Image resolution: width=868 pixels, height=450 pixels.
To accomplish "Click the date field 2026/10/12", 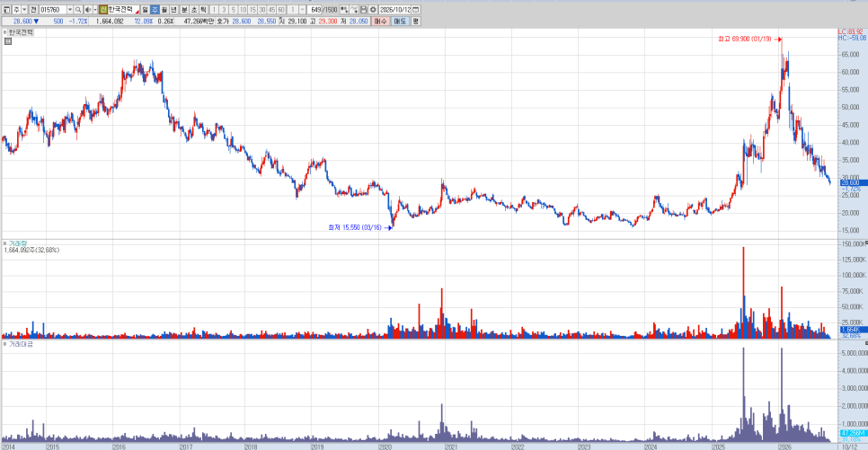I will [394, 10].
